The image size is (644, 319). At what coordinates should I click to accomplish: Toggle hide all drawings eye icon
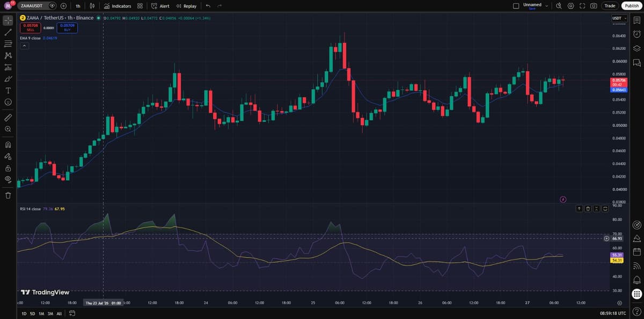click(8, 180)
